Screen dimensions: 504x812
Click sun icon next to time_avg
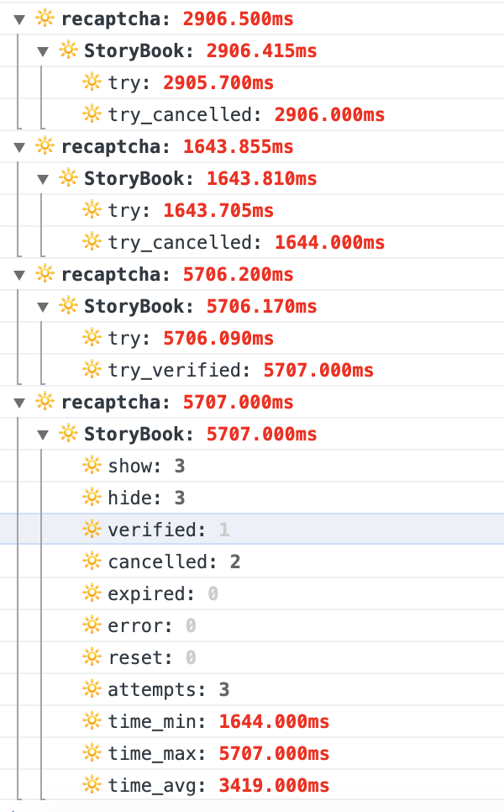tap(92, 784)
